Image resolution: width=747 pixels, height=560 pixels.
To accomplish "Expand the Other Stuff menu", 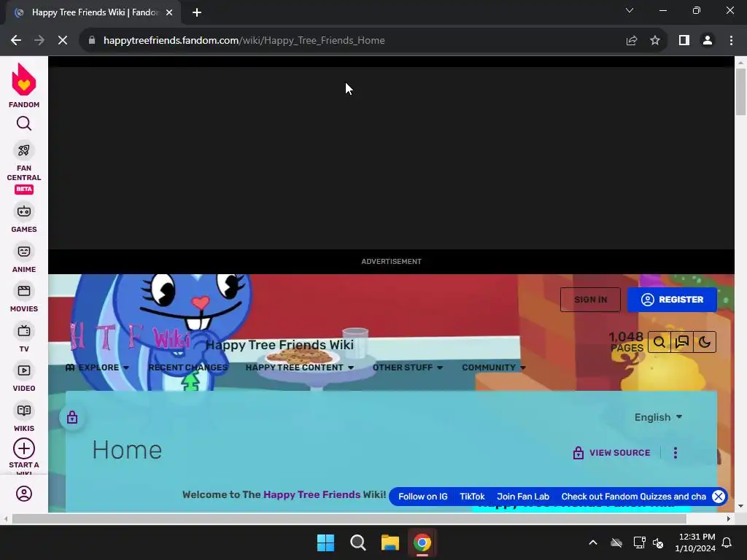I will point(408,367).
